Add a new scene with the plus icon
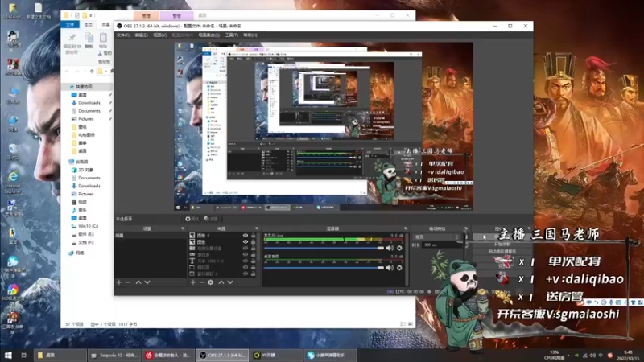 [x=118, y=282]
